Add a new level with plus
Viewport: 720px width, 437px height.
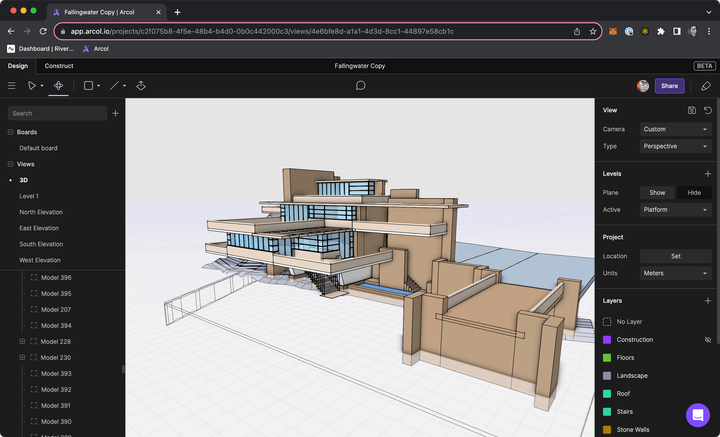click(x=708, y=174)
